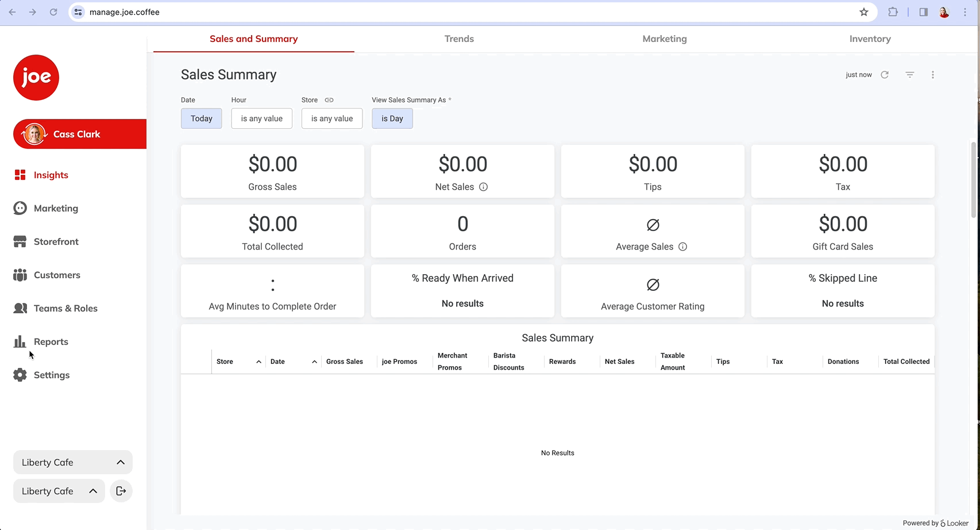Click the Customers group icon

[20, 275]
